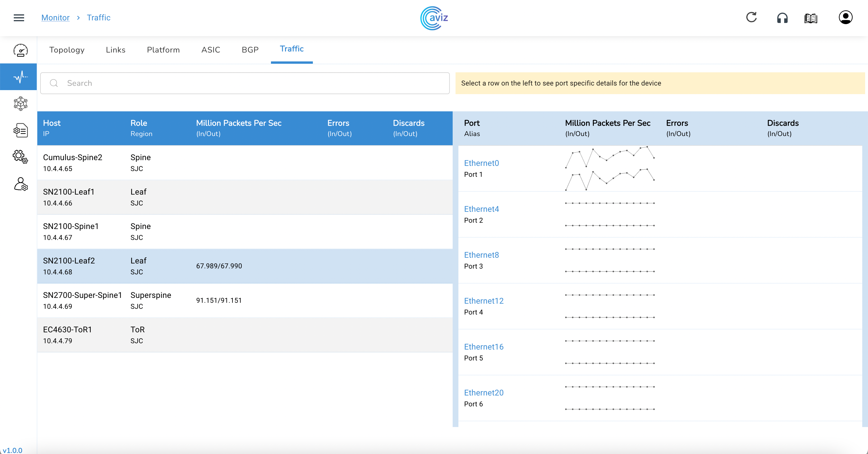The width and height of the screenshot is (868, 454).
Task: Switch to the BGP tab
Action: click(x=250, y=50)
